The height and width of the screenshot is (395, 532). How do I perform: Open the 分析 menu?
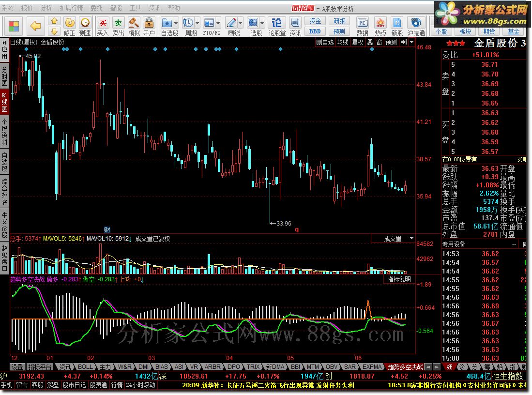click(46, 7)
